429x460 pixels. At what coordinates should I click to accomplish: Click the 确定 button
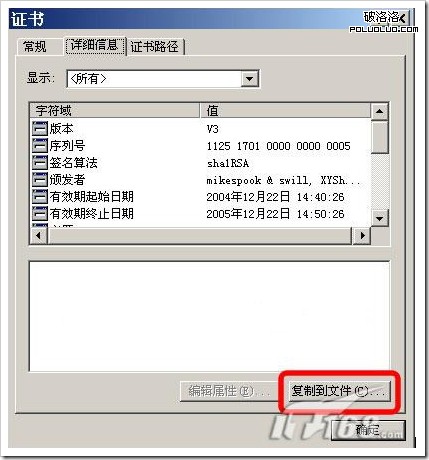368,430
